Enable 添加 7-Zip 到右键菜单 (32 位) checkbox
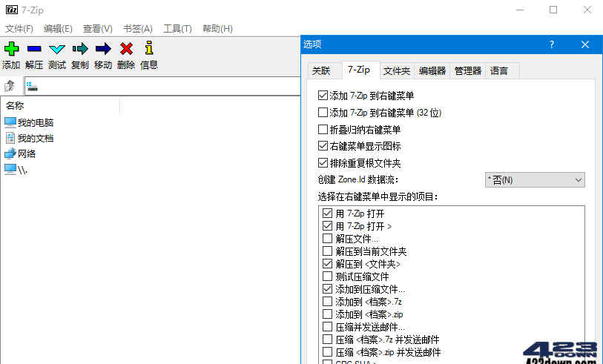 click(323, 112)
